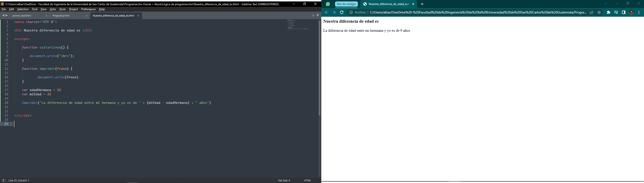Click the meta charset UTF-8 line
Screen dimensions: 644x183
(x=36, y=22)
